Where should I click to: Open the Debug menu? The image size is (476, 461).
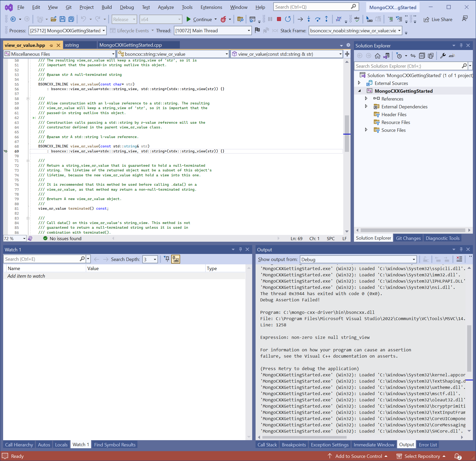[x=127, y=7]
